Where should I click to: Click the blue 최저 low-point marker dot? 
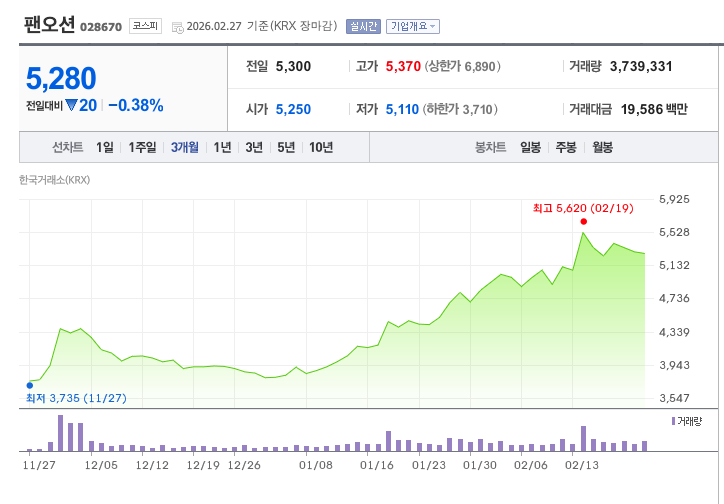[30, 385]
